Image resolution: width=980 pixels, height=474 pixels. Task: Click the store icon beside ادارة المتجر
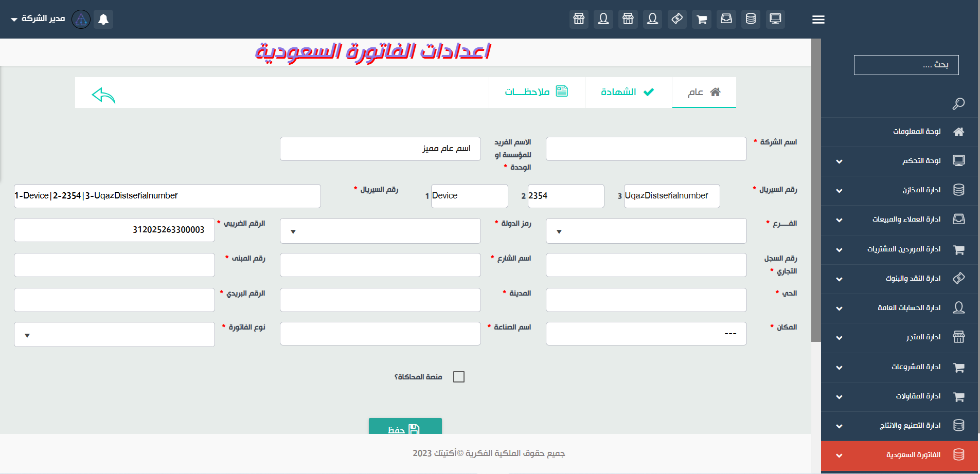pos(958,337)
